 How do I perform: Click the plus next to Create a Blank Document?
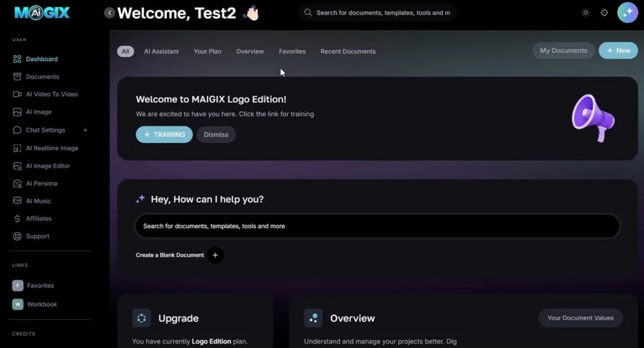[215, 255]
